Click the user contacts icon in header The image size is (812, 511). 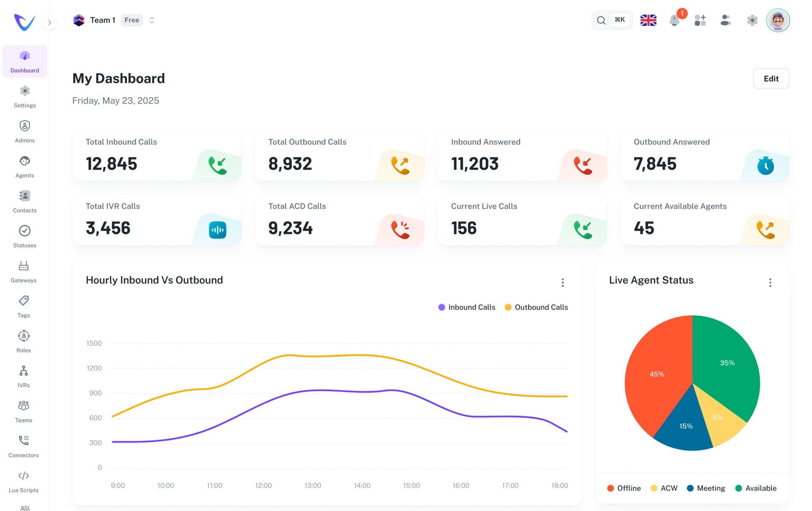point(726,20)
